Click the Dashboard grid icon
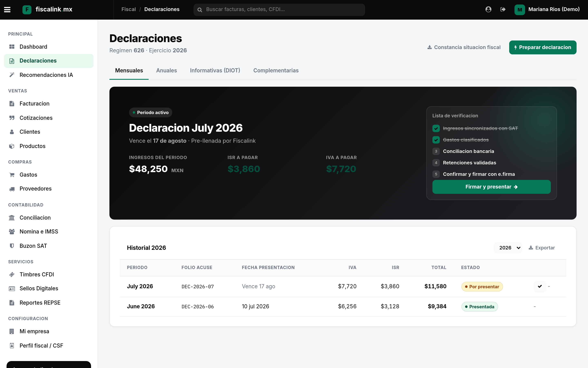This screenshot has width=588, height=368. click(12, 47)
